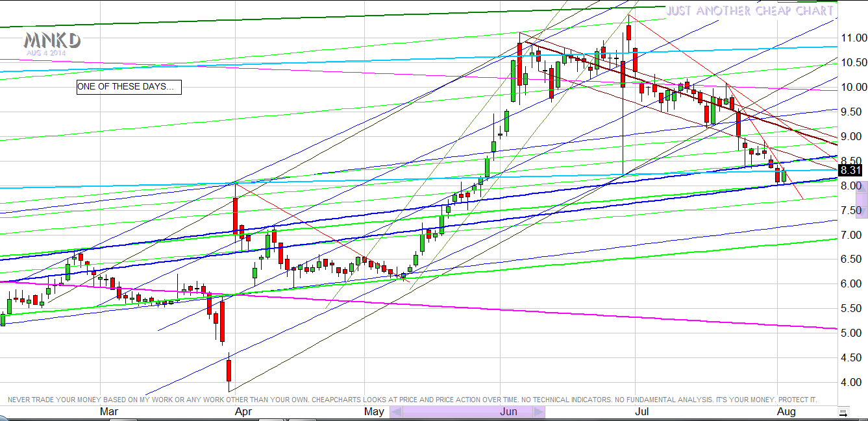The height and width of the screenshot is (421, 868).
Task: Click the AUG 4 2014 date label
Action: [46, 53]
